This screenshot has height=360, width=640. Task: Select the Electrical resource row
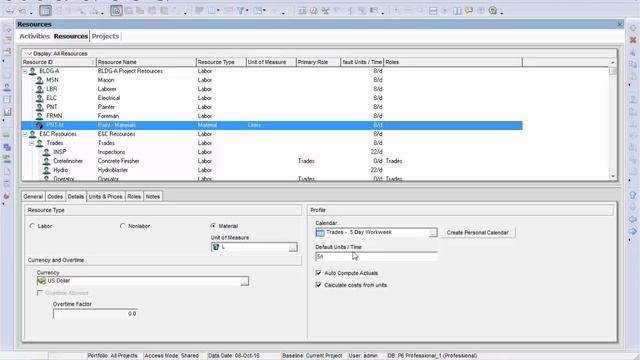pyautogui.click(x=272, y=98)
